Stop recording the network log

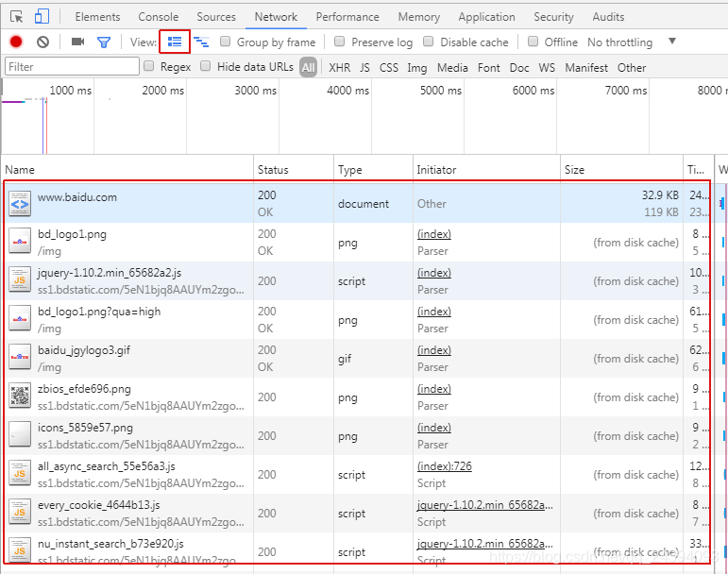pos(16,42)
